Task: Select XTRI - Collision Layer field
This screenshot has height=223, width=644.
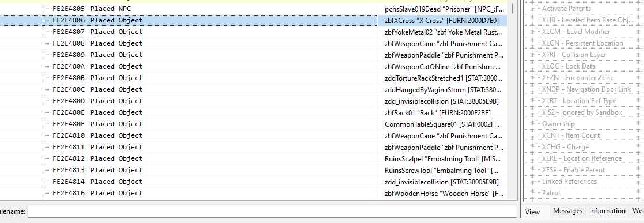Action: coord(574,55)
